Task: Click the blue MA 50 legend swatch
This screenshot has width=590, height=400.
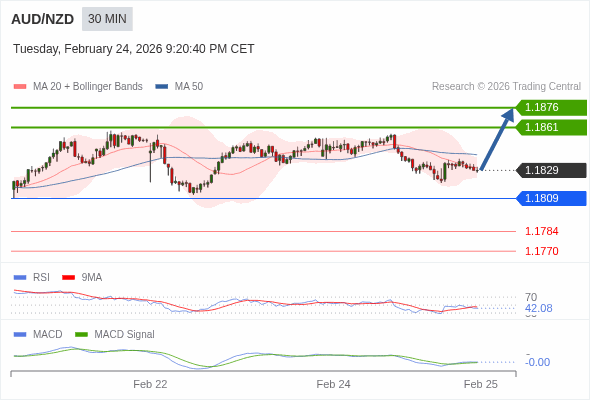Action: [x=162, y=87]
